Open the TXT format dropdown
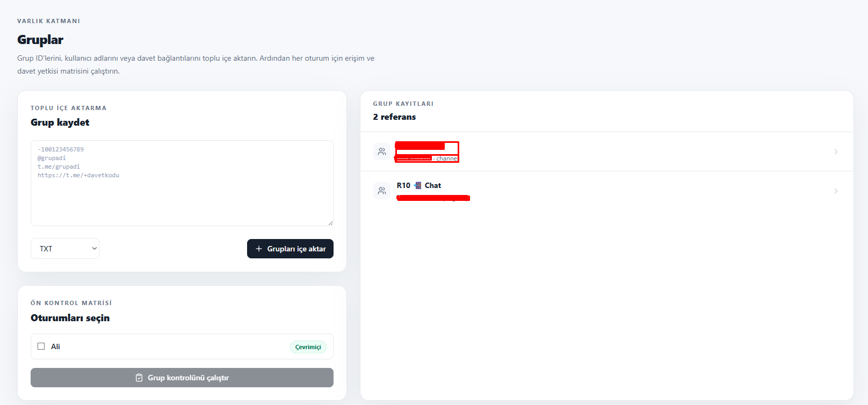868x405 pixels. (x=65, y=249)
